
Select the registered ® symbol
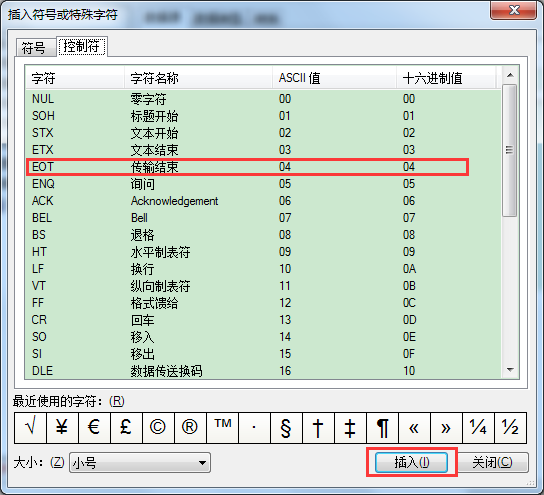click(x=190, y=428)
